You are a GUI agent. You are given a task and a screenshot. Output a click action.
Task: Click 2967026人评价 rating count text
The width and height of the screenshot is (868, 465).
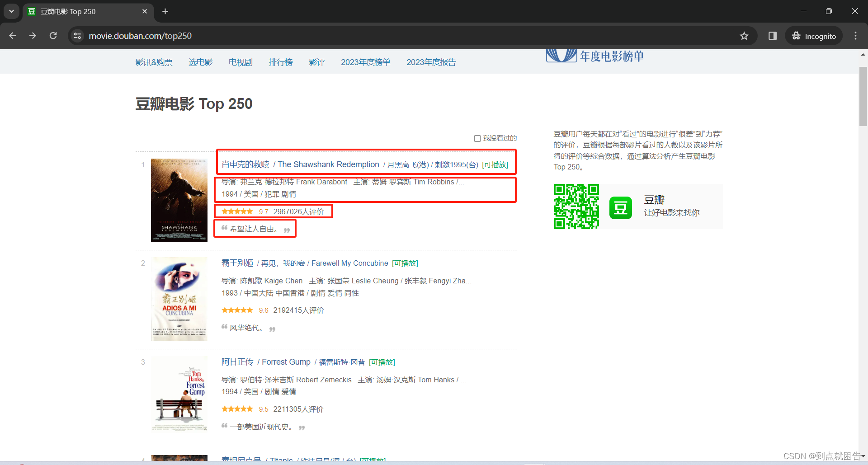[x=298, y=211]
